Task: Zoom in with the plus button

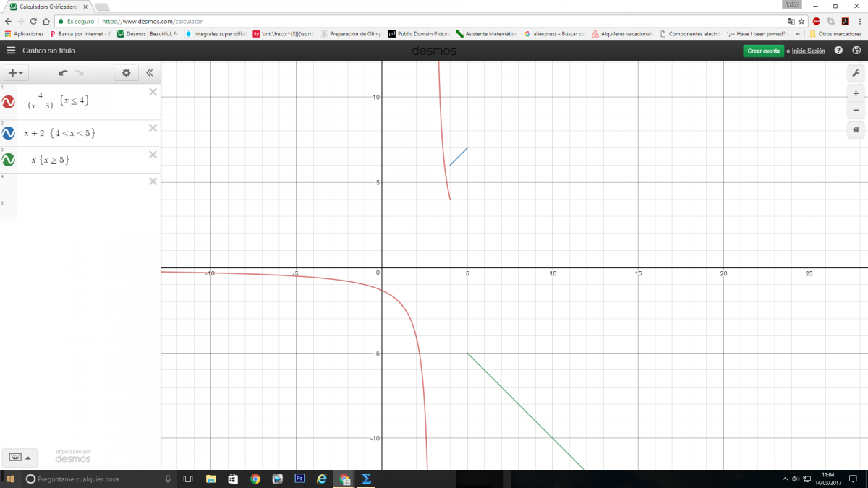Action: pyautogui.click(x=856, y=94)
